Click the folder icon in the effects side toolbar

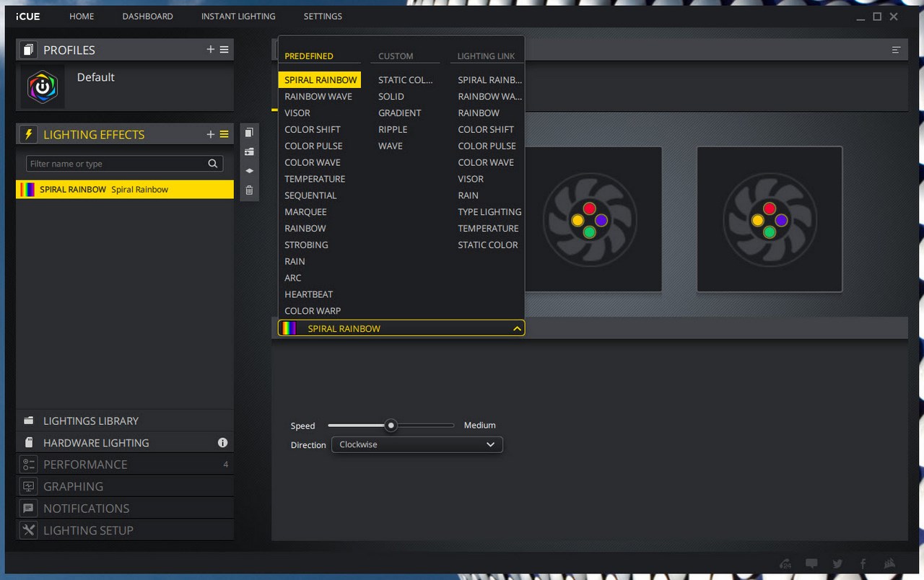(249, 151)
